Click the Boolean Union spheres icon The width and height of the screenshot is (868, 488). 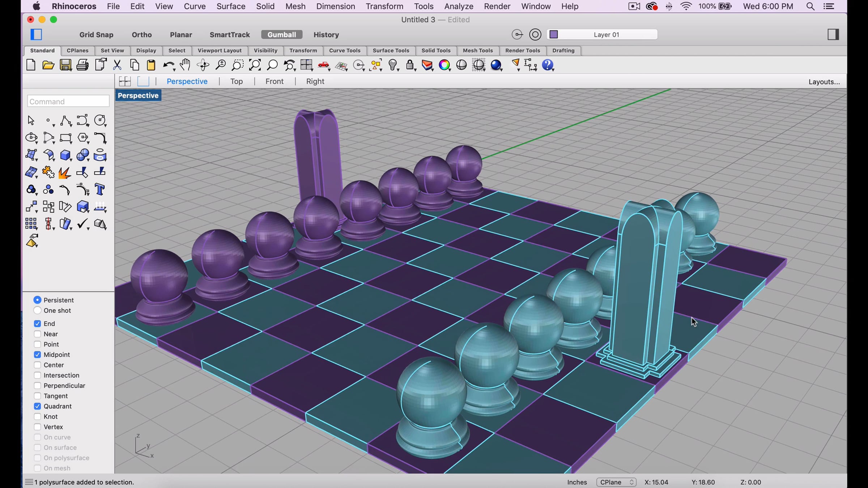click(83, 155)
